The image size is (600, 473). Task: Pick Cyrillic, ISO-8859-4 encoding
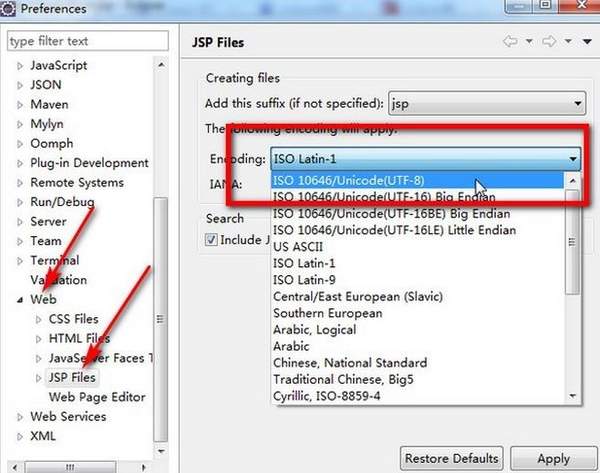(x=327, y=396)
